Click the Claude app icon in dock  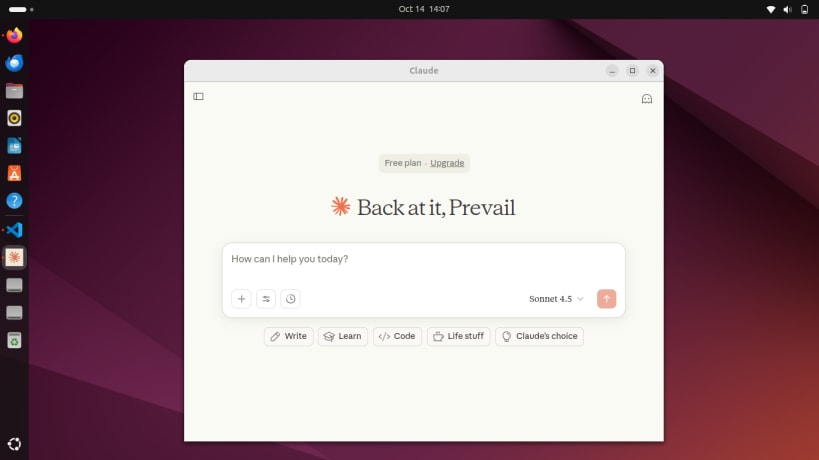[15, 257]
